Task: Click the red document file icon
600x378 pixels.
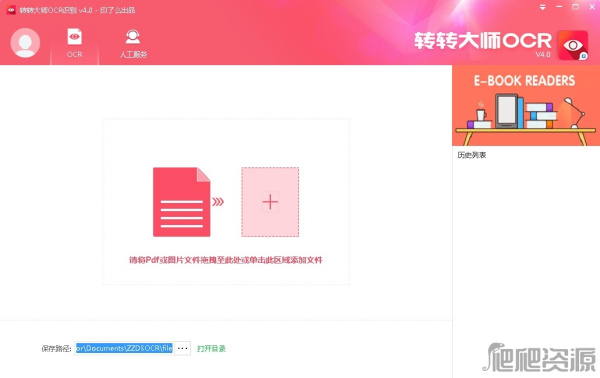Action: point(181,202)
